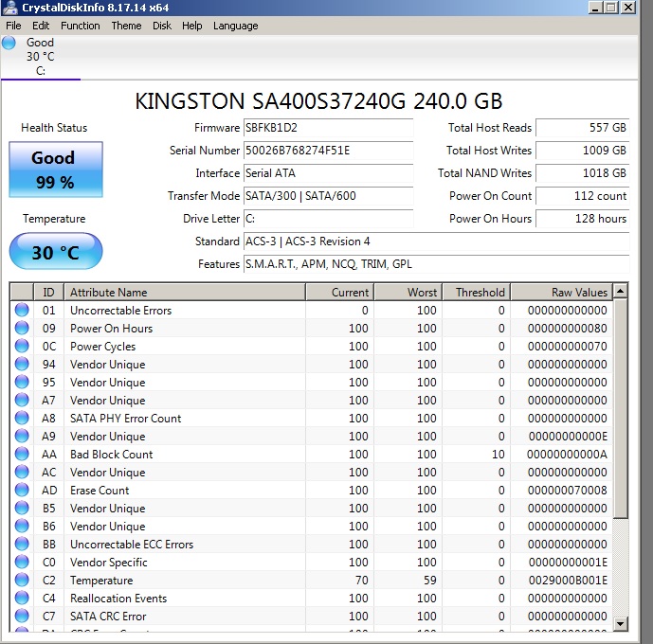Click status orb of attribute 09 Power On Hours row

22,328
